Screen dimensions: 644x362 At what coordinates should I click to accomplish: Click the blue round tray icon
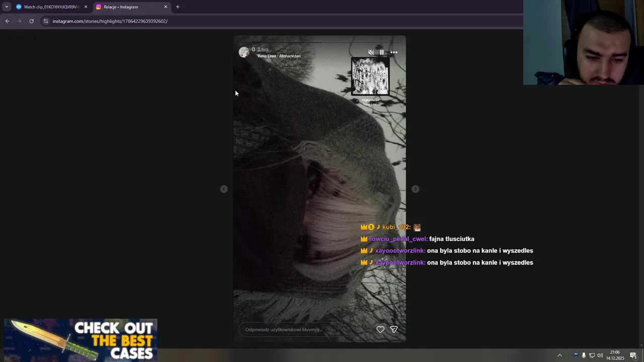[576, 355]
